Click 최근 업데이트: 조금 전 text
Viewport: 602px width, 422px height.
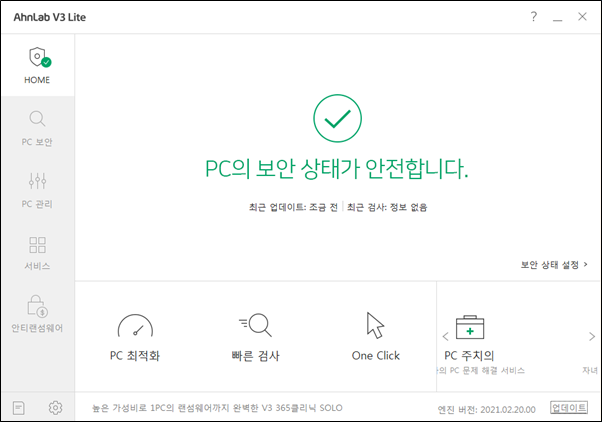pos(293,207)
